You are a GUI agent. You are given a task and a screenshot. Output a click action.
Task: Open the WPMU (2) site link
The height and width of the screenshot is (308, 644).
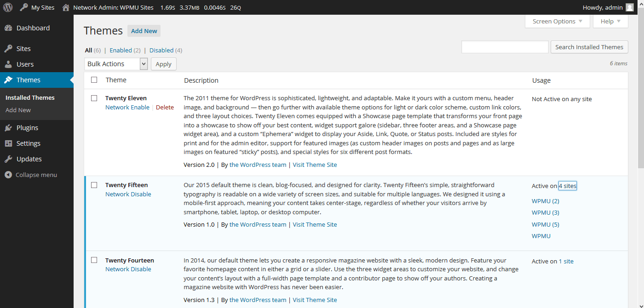pyautogui.click(x=546, y=201)
